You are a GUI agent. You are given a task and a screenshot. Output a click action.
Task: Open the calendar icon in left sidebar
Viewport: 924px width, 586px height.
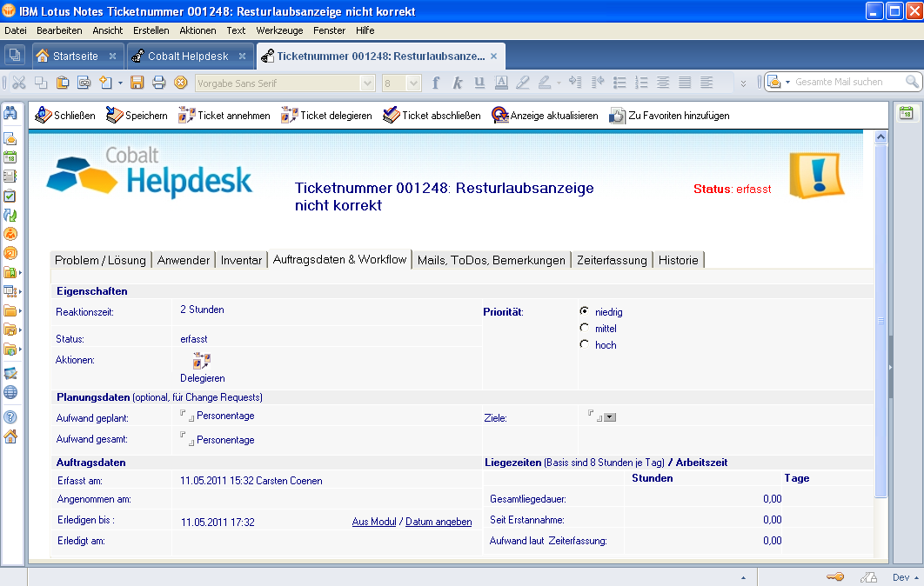[10, 157]
